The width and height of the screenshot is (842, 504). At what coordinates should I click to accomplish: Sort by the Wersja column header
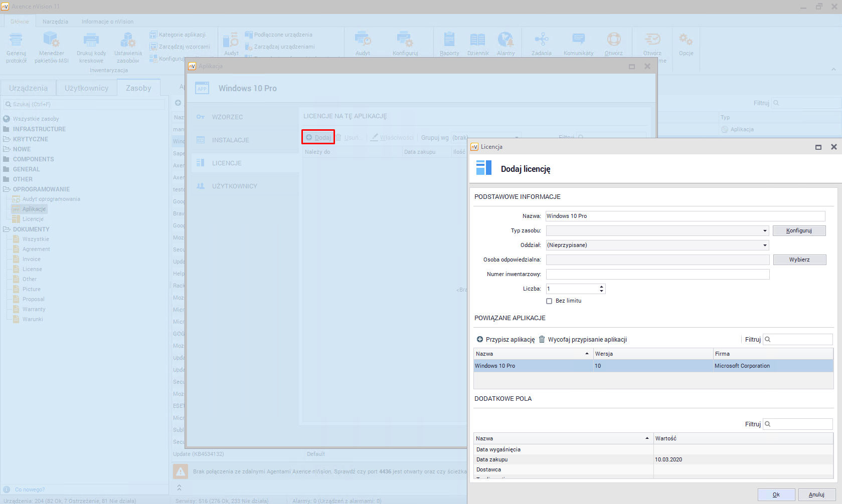[652, 354]
